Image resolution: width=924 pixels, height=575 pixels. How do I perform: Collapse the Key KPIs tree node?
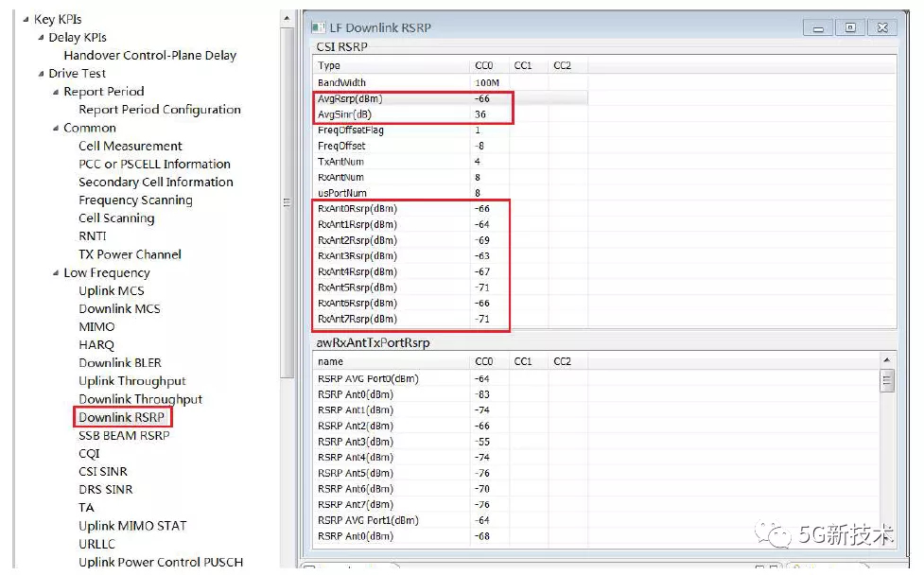26,20
